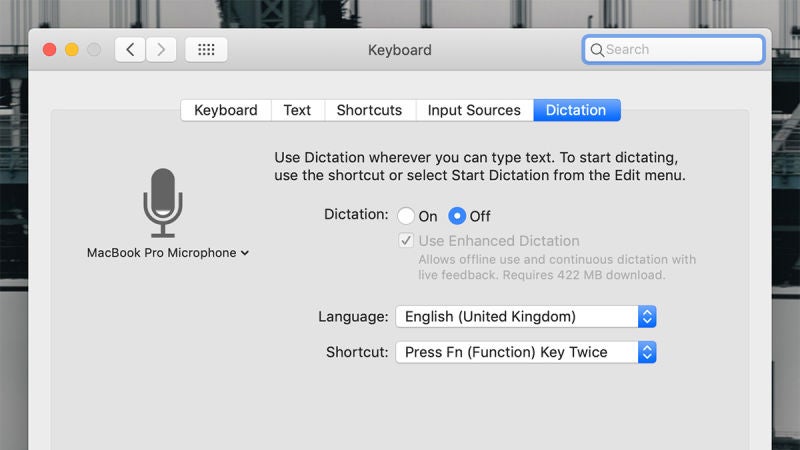Open the Text tab

(297, 110)
